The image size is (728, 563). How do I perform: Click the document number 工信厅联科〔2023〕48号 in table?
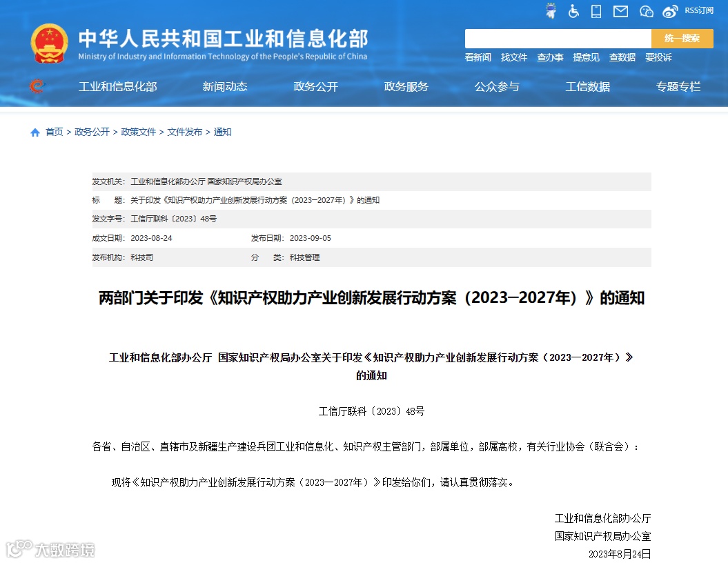pos(174,219)
